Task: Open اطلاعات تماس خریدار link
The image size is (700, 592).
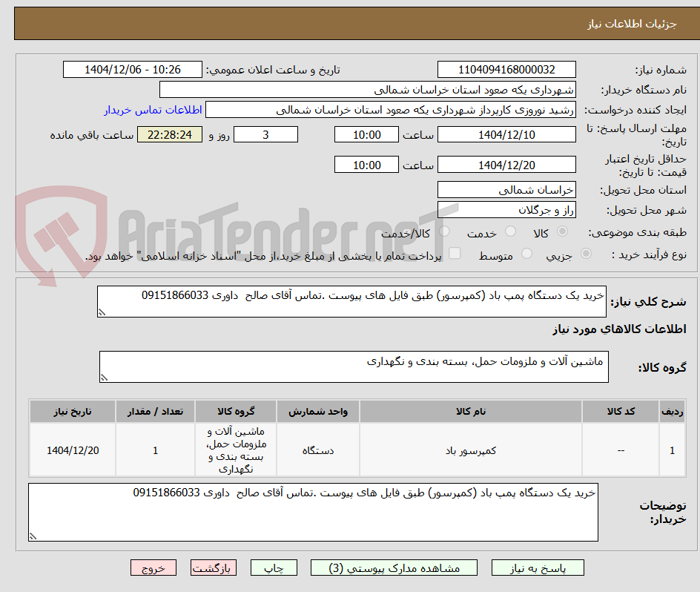Action: (153, 110)
